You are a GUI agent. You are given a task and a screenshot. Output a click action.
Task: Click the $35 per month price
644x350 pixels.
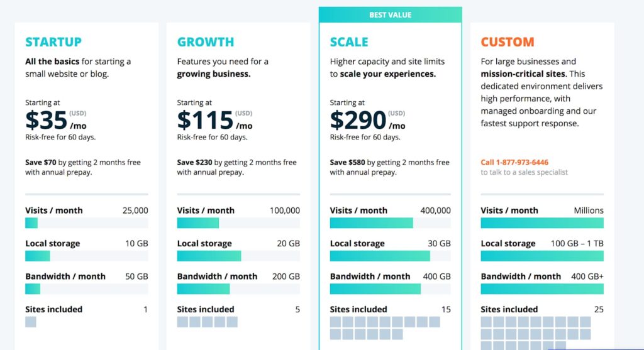(56, 120)
